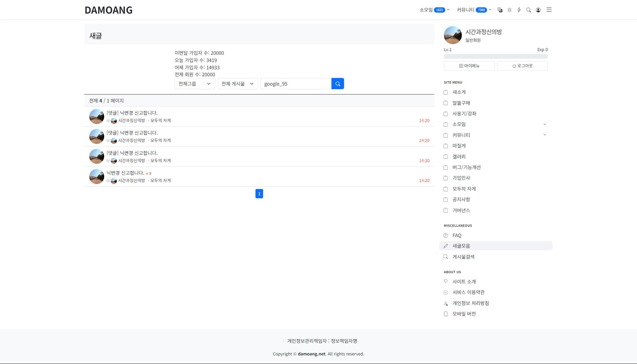Screen dimensions: 637x364
Task: Open the hamburger menu icon
Action: click(x=549, y=10)
